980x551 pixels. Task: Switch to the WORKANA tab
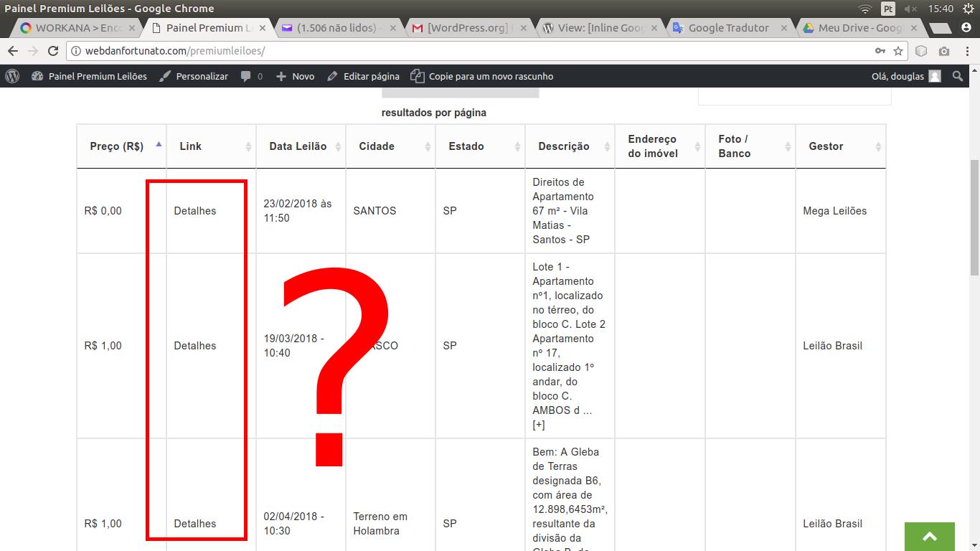(x=77, y=28)
